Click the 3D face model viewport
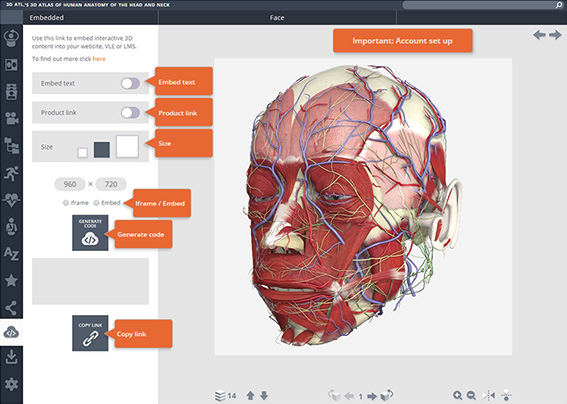 (363, 207)
